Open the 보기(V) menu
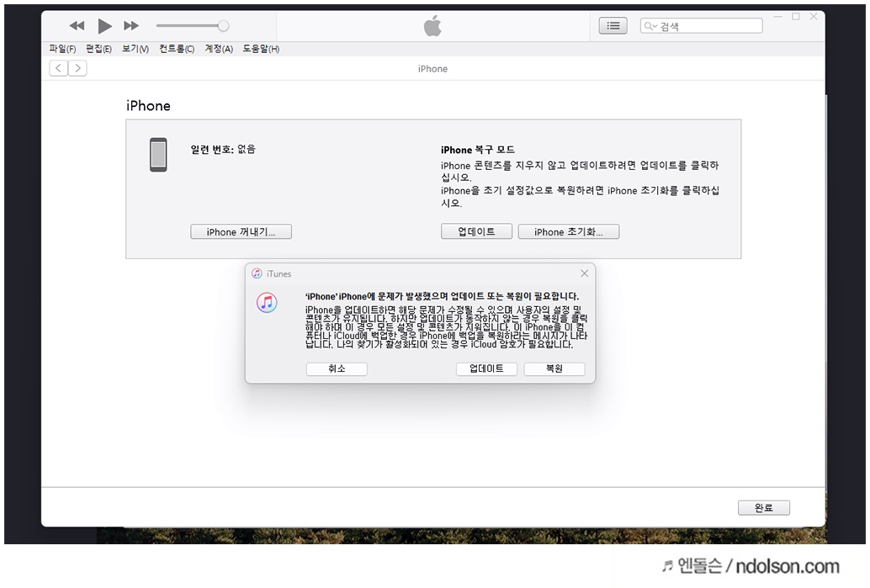 click(135, 49)
